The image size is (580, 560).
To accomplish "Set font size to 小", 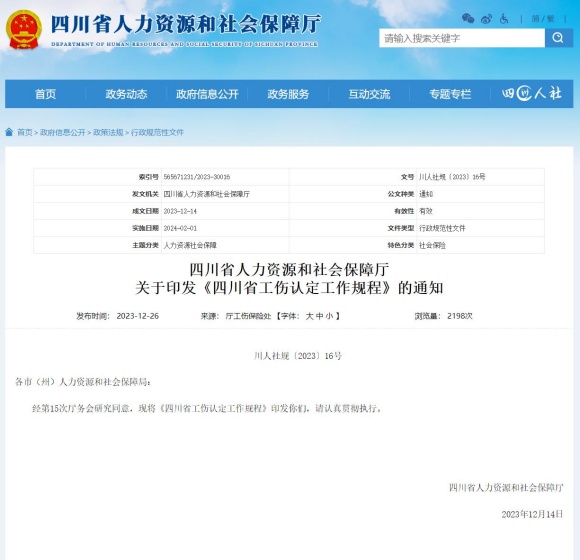I will (x=329, y=316).
